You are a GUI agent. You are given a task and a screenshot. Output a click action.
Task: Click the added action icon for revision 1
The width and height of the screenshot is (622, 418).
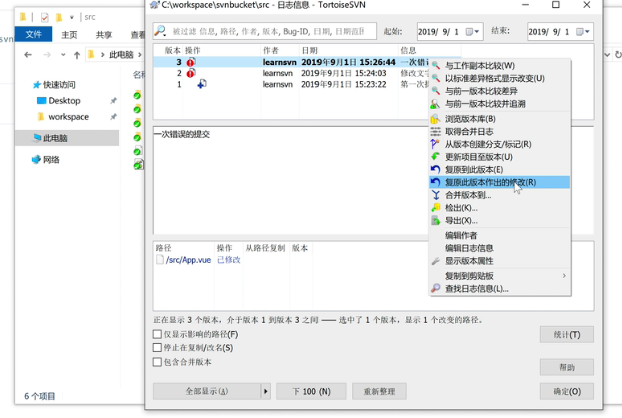click(x=202, y=84)
